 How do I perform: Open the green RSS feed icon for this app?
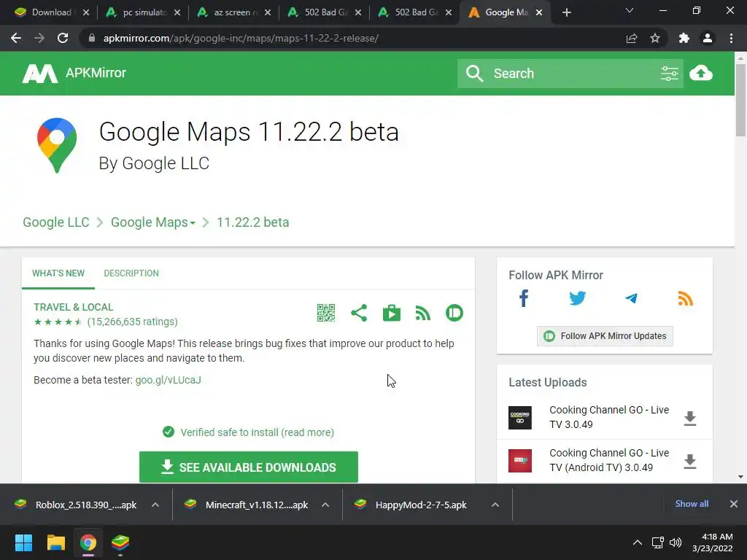(x=423, y=313)
